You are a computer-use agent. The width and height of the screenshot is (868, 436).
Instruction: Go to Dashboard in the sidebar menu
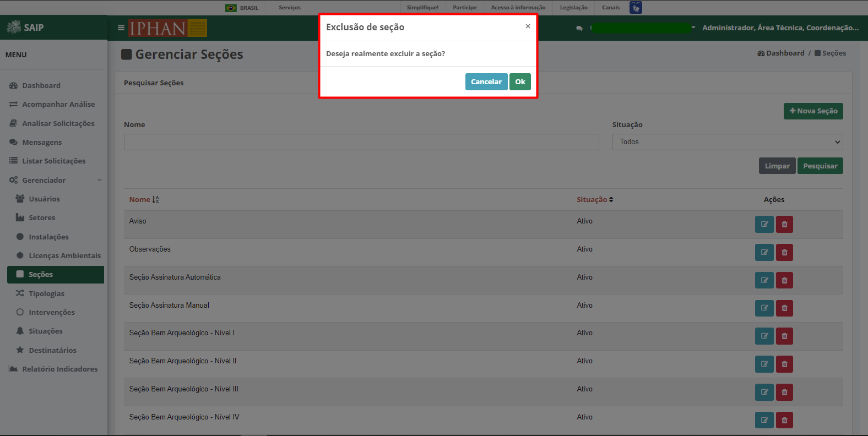point(41,85)
